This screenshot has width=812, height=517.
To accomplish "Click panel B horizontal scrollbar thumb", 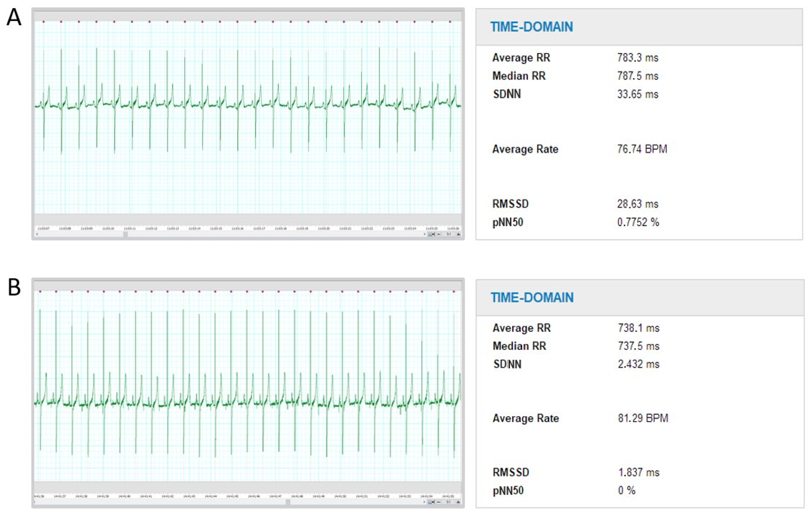I will click(288, 502).
